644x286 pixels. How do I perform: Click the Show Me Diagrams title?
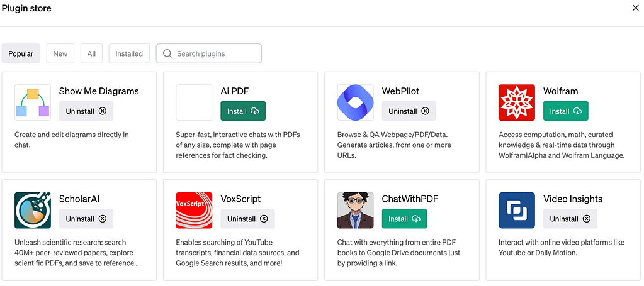tap(99, 91)
